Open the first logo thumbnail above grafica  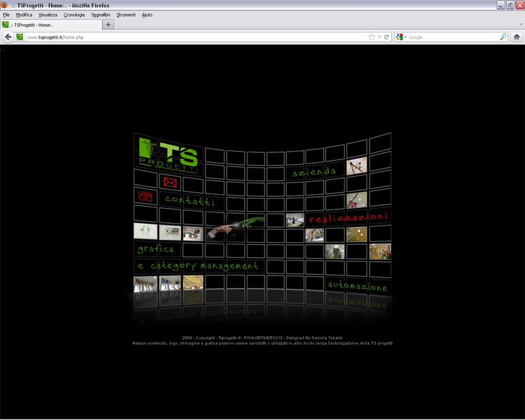click(x=145, y=231)
